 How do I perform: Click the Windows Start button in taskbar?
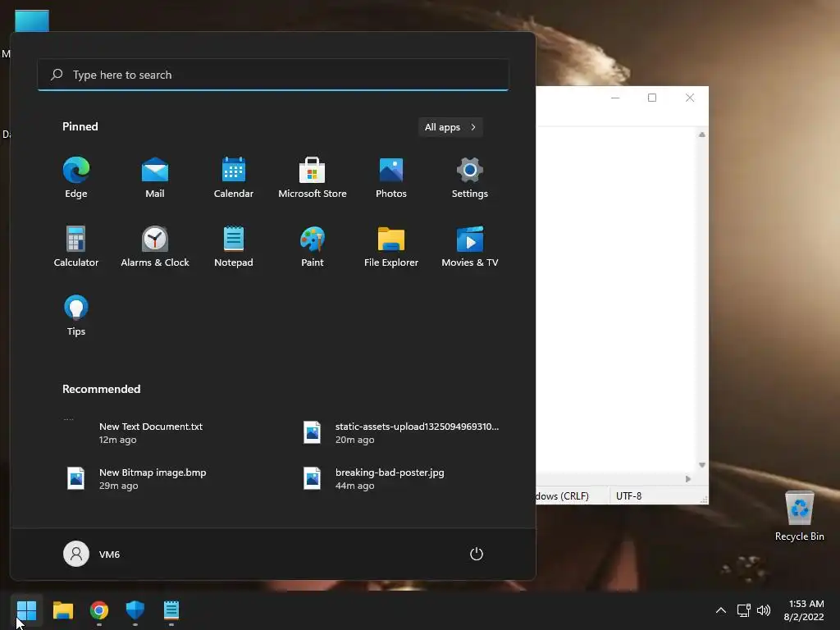[x=26, y=609]
